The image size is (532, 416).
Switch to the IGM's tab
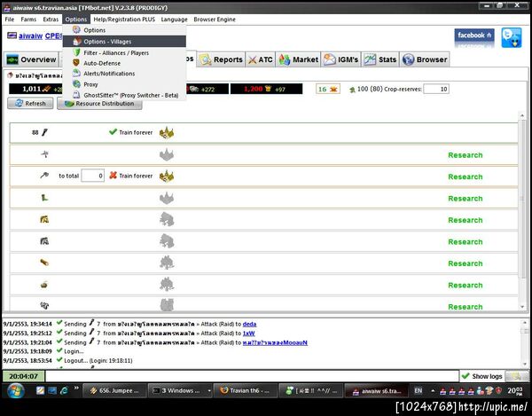341,59
